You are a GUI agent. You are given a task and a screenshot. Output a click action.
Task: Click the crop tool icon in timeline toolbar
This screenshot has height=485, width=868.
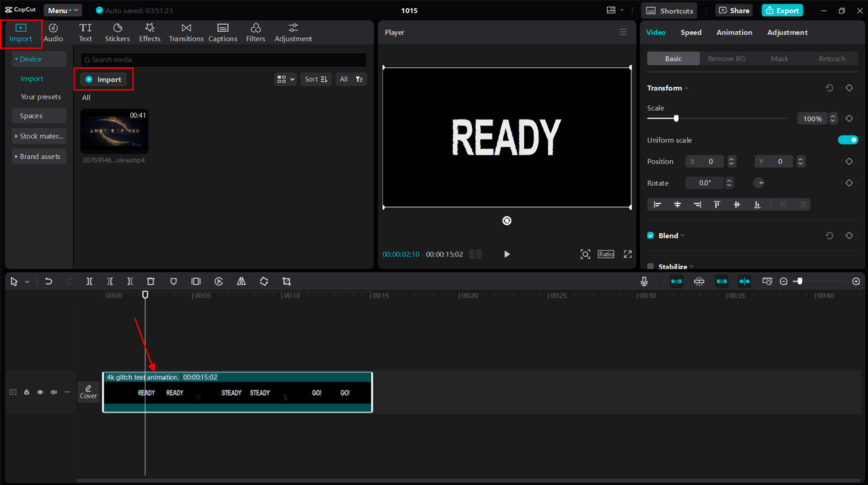(286, 282)
